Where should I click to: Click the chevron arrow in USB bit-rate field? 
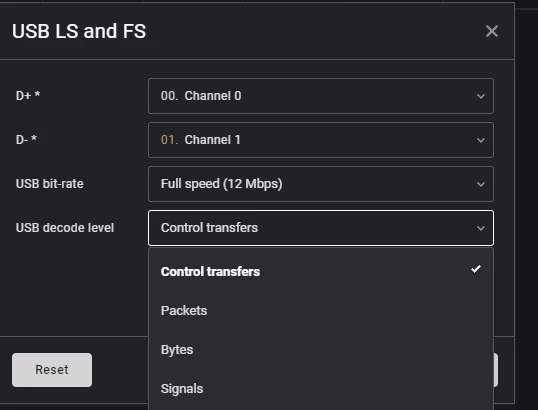pyautogui.click(x=481, y=184)
